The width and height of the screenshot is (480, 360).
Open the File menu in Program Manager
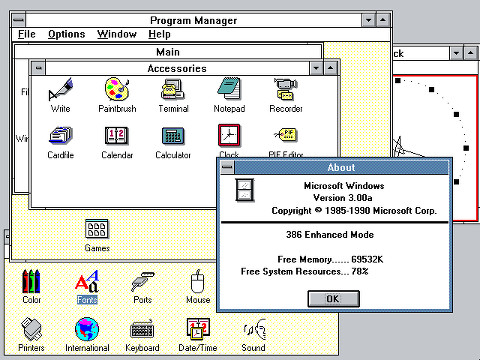tap(27, 34)
